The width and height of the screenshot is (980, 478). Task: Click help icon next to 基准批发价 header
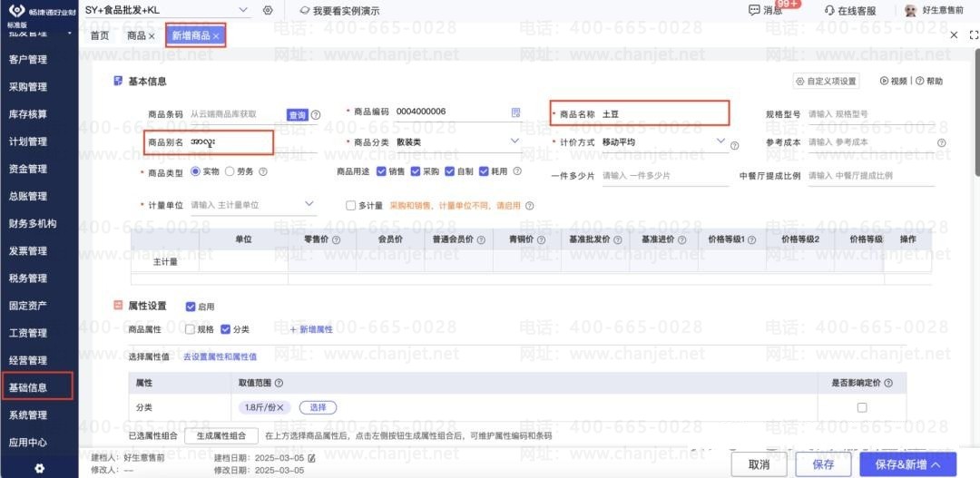618,240
